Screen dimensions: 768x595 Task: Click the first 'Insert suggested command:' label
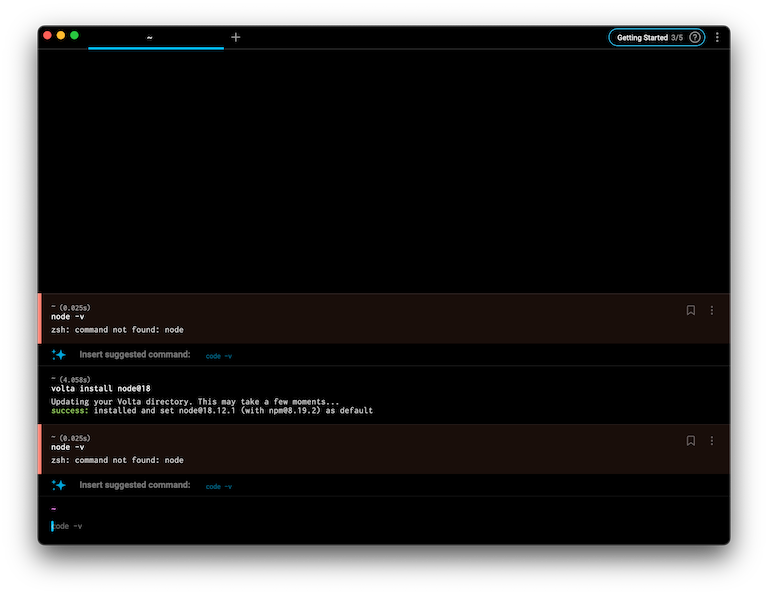click(135, 355)
